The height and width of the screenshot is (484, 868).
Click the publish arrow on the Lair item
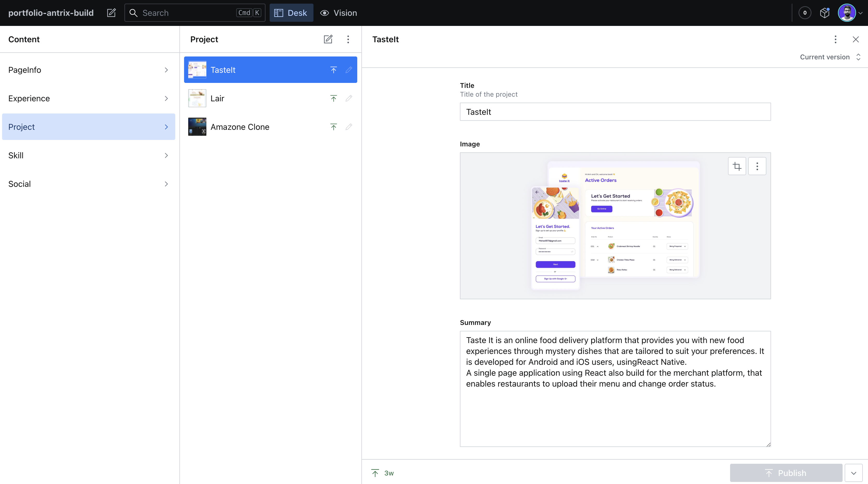(333, 98)
